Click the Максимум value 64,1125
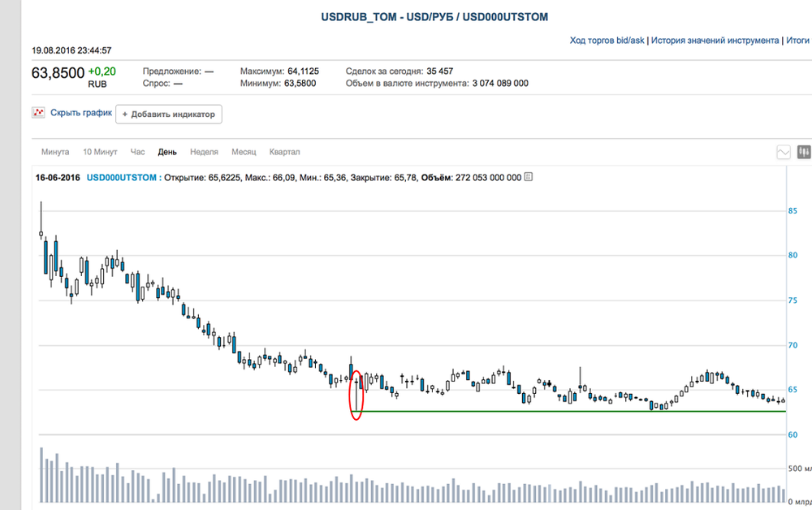 (304, 71)
